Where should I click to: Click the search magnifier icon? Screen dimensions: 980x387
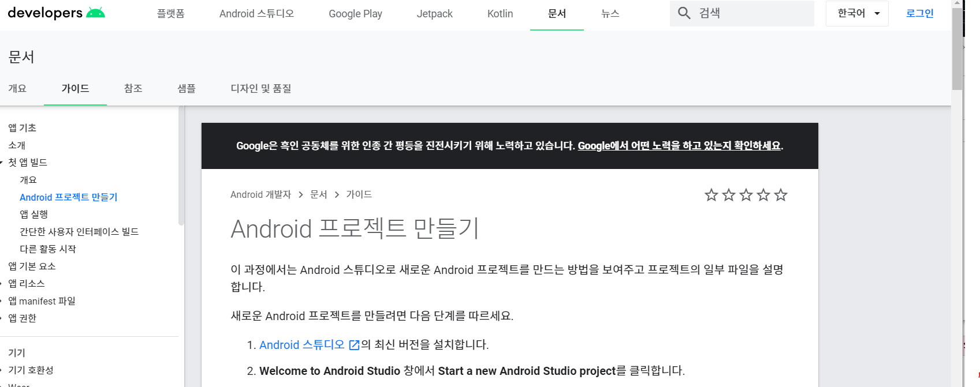coord(684,13)
